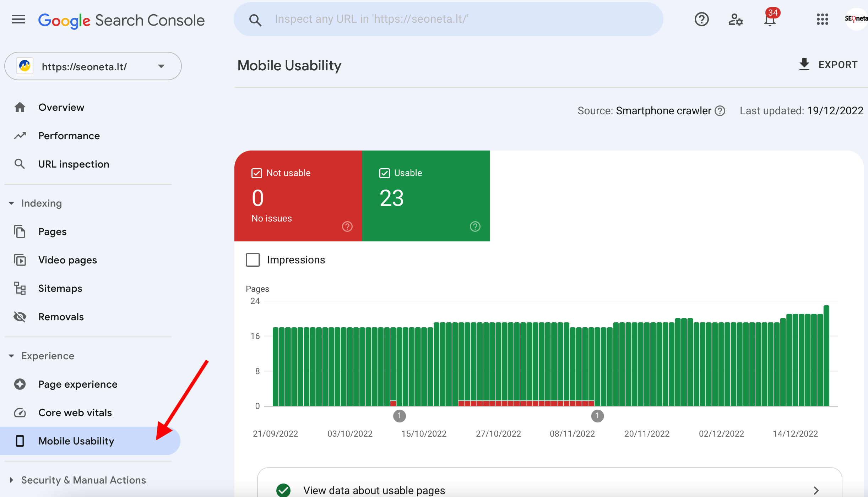
Task: Check the Not usable checkbox
Action: 257,173
